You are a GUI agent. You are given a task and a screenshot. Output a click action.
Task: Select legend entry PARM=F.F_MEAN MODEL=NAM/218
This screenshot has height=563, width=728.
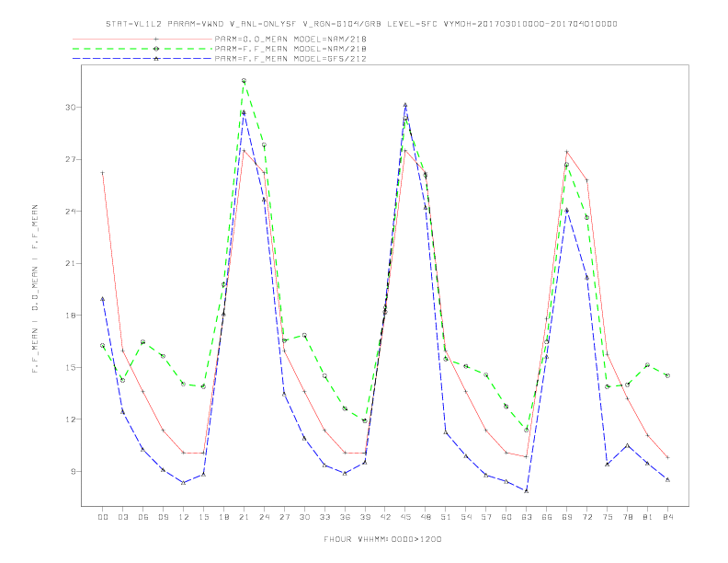click(x=290, y=49)
